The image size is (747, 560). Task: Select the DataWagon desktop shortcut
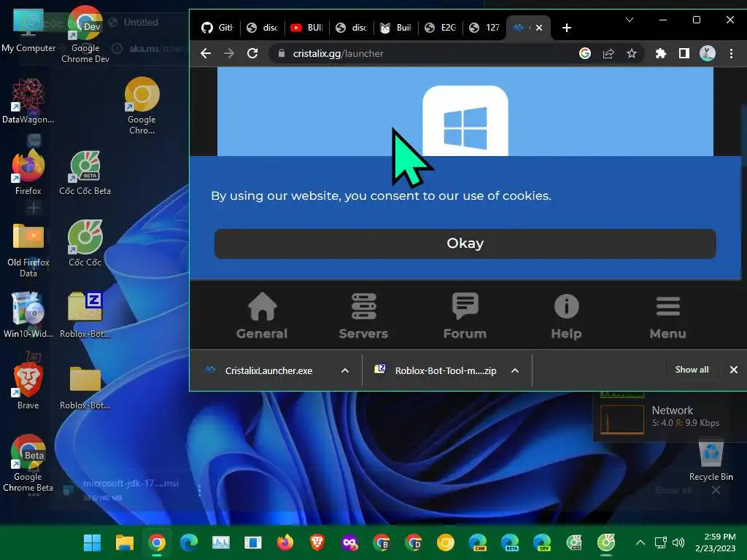(x=28, y=101)
